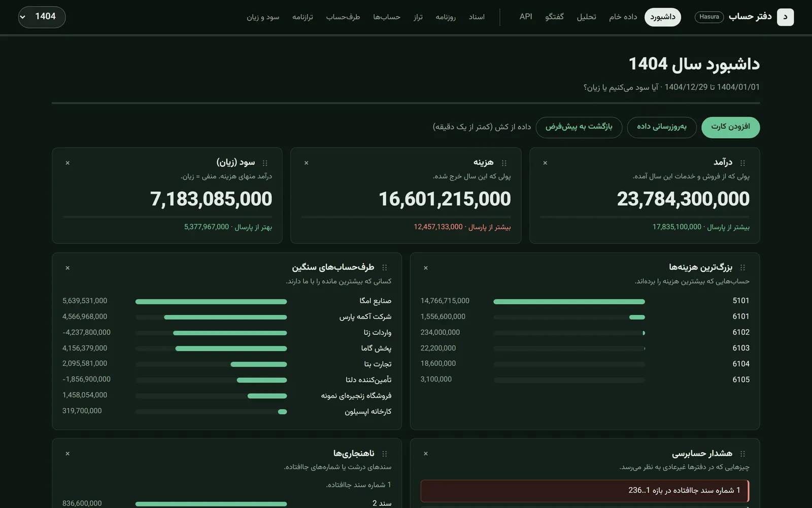Open the سود و زیان menu item
Viewport: 812px width, 508px height.
pos(263,17)
